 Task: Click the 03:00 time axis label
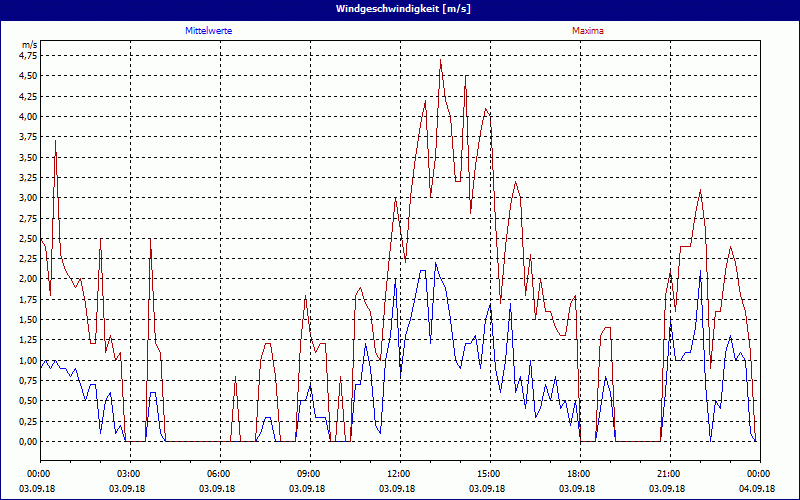click(x=128, y=473)
